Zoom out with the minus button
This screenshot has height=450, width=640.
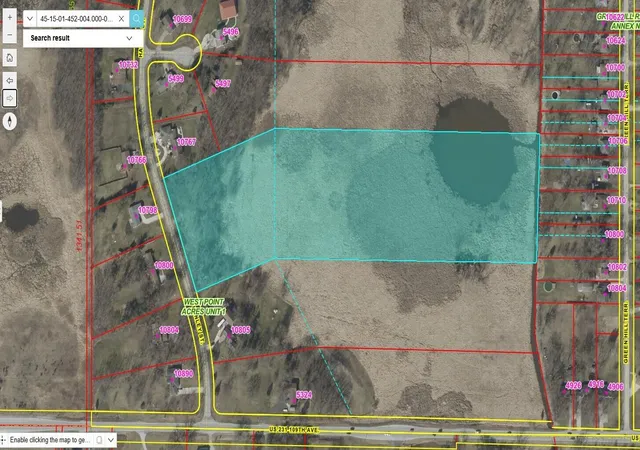click(x=10, y=35)
